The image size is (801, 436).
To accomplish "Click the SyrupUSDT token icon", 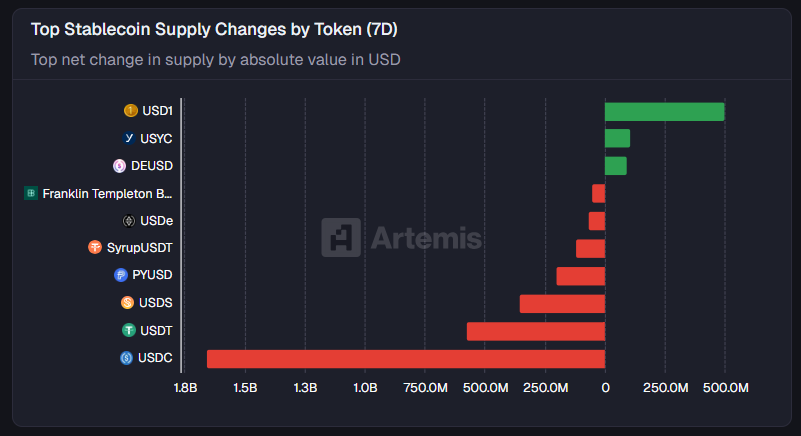I will point(95,248).
